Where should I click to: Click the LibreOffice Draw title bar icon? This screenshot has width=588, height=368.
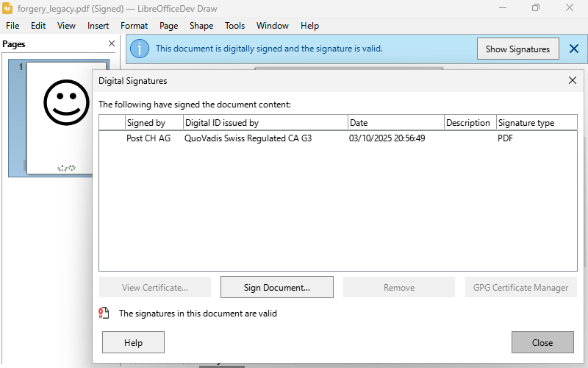click(7, 8)
